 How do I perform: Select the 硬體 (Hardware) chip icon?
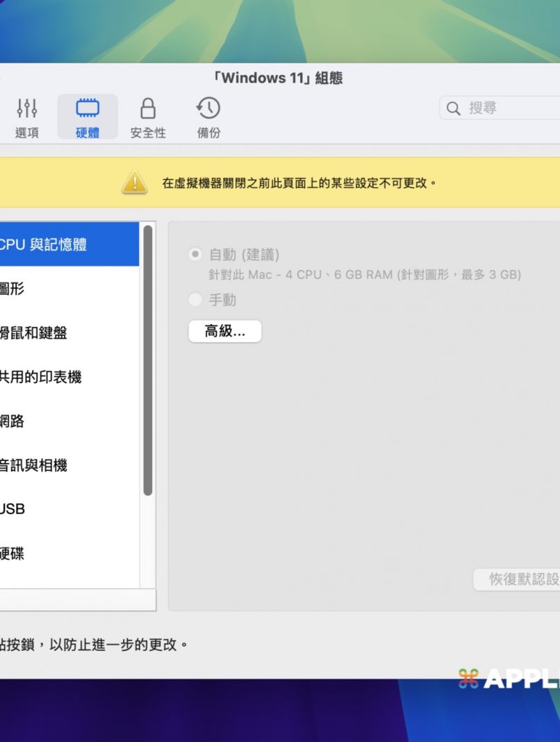coord(88,108)
